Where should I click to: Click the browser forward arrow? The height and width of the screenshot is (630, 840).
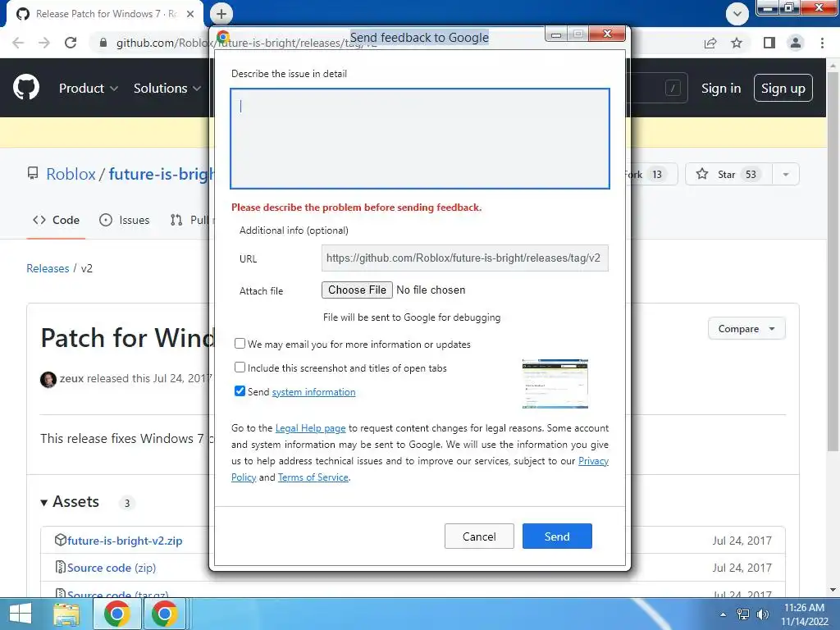[x=44, y=43]
